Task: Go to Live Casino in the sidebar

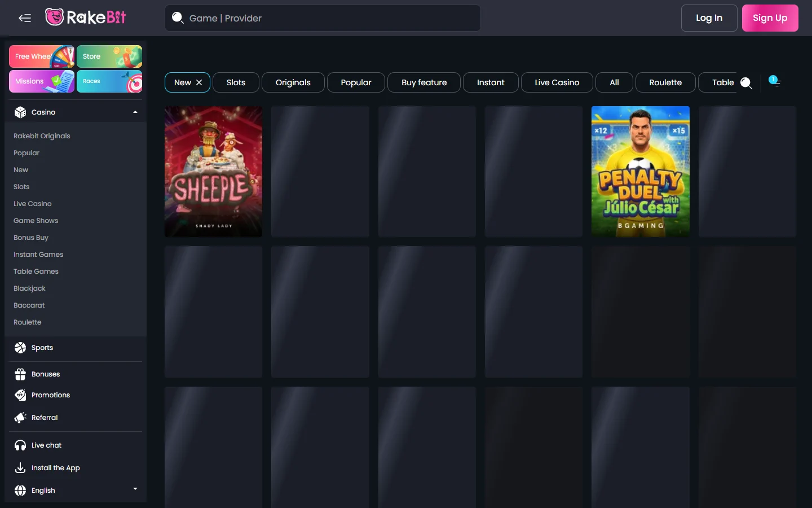Action: point(33,204)
